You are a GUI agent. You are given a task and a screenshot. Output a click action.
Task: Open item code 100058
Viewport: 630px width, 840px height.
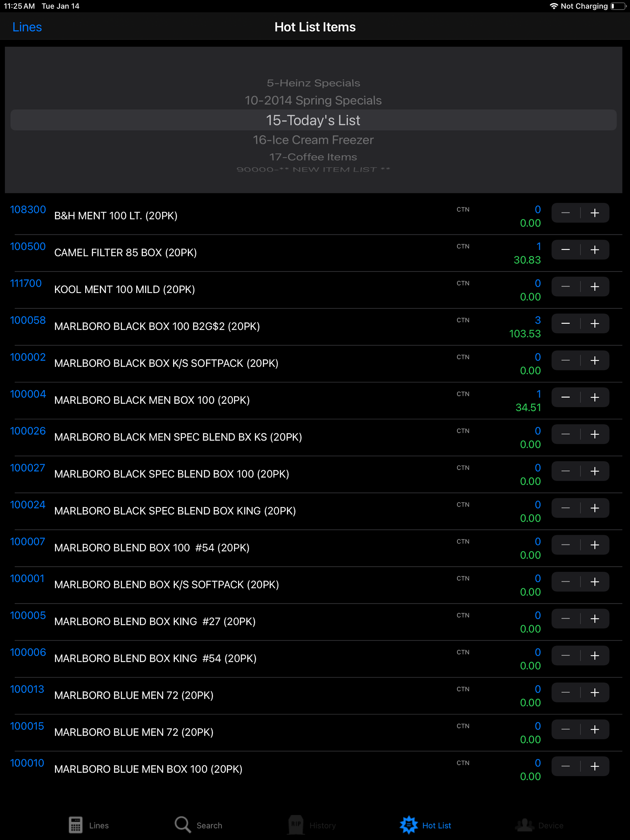click(x=28, y=320)
